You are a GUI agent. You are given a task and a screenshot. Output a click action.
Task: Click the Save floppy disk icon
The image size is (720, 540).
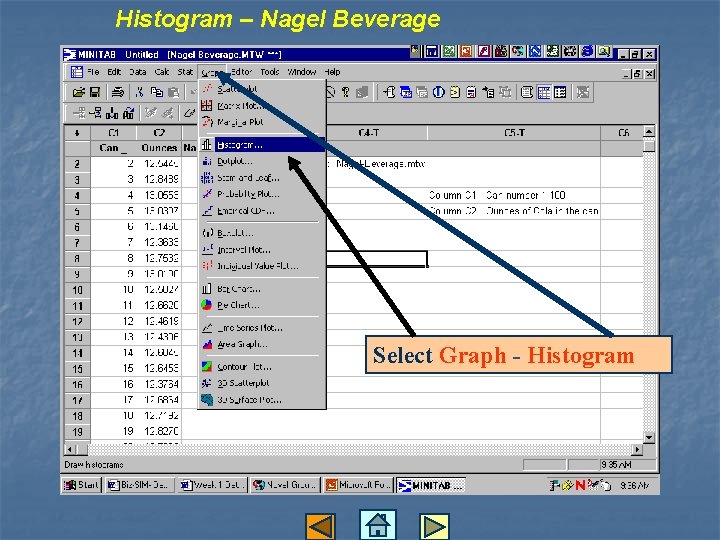click(x=95, y=93)
